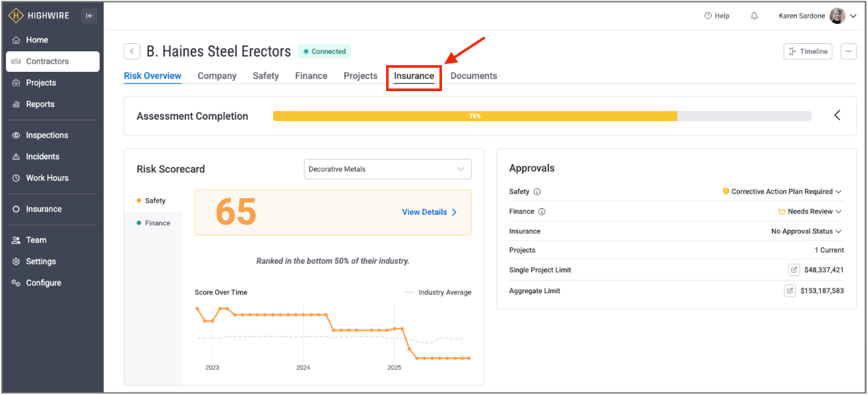Image resolution: width=868 pixels, height=395 pixels.
Task: Open the three-dot more options menu
Action: 848,51
